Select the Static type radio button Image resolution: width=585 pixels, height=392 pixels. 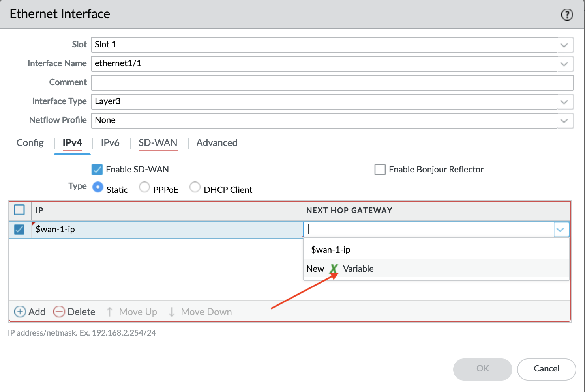click(x=98, y=187)
